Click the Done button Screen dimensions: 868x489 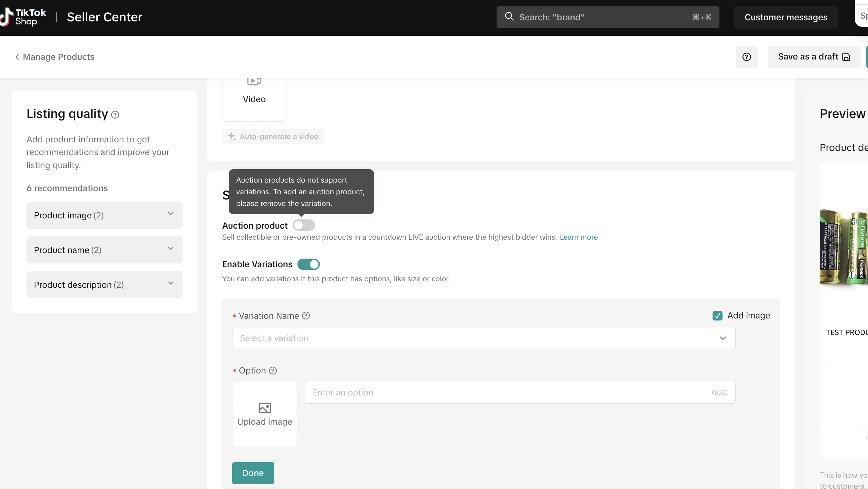[253, 473]
